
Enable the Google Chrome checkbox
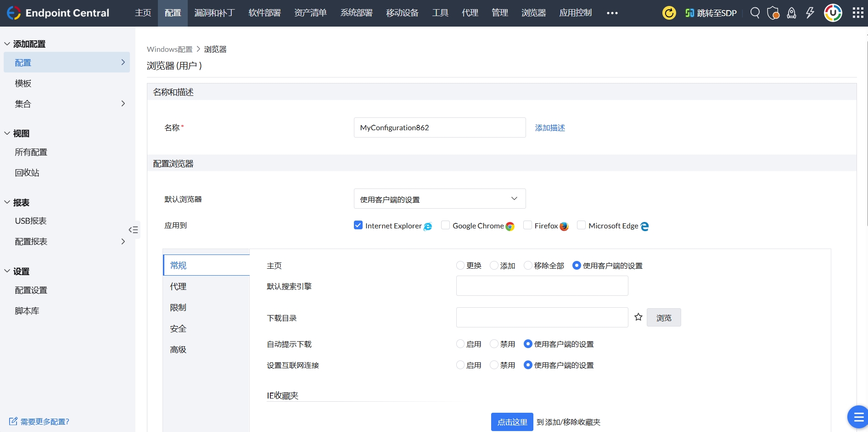(445, 225)
